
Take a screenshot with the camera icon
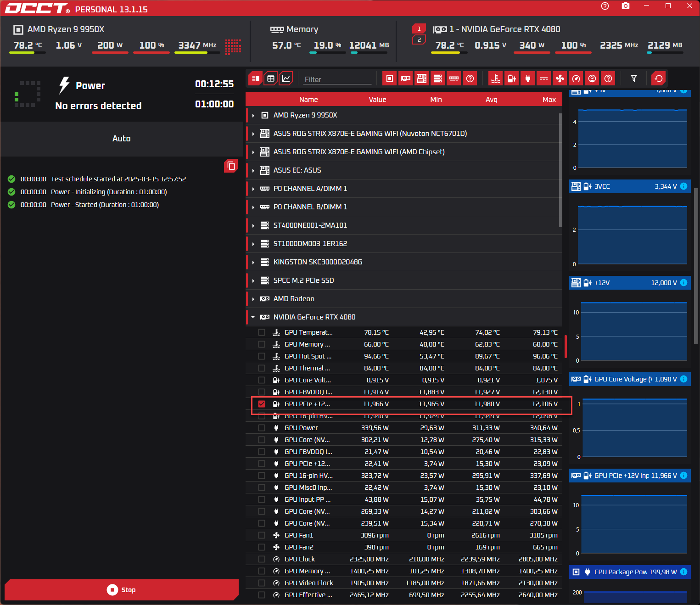625,6
